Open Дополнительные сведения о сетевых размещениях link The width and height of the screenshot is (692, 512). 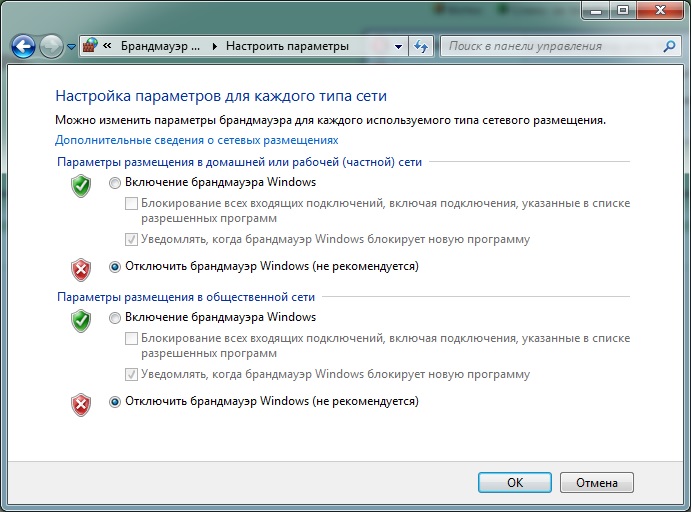pyautogui.click(x=196, y=140)
